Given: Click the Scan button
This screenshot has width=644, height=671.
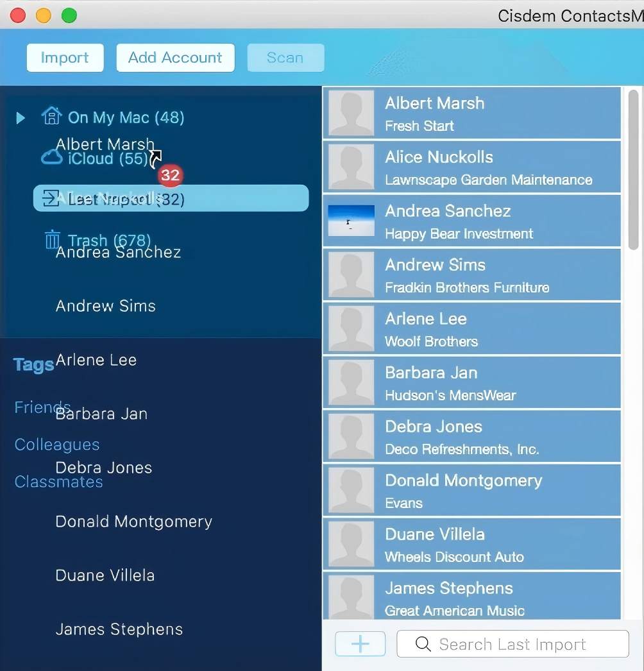Looking at the screenshot, I should click(x=285, y=57).
